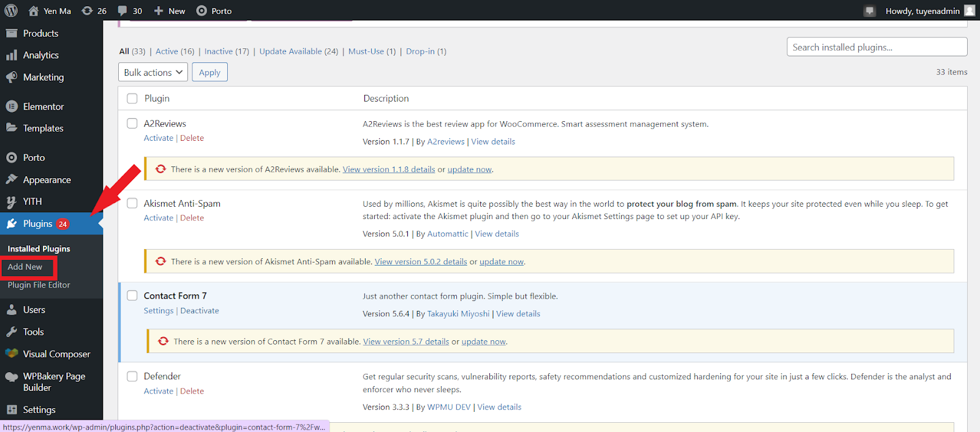
Task: Click the YITH sidebar icon
Action: click(x=12, y=201)
